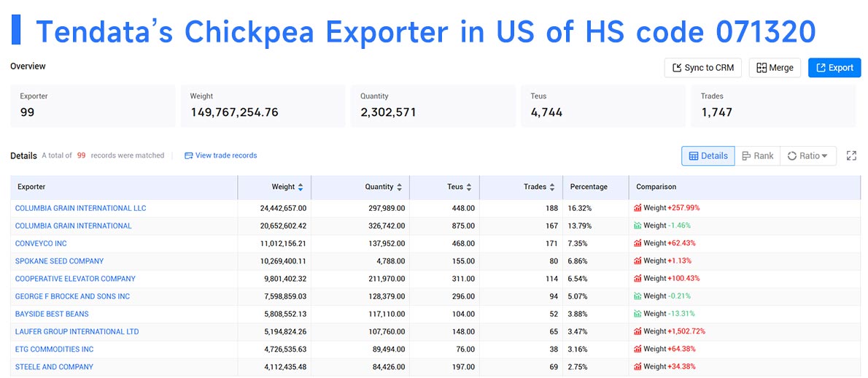
Task: Select the Trades overview card 1,747
Action: tap(773, 106)
